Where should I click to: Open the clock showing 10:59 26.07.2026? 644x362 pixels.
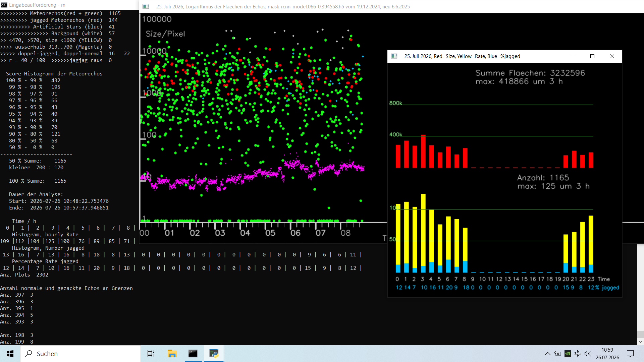pyautogui.click(x=607, y=354)
